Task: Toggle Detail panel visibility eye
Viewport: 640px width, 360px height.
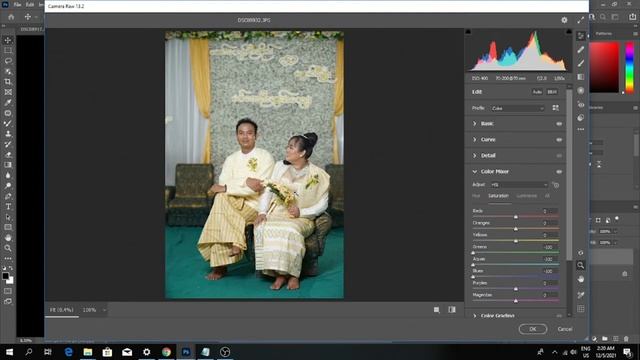Action: (559, 156)
